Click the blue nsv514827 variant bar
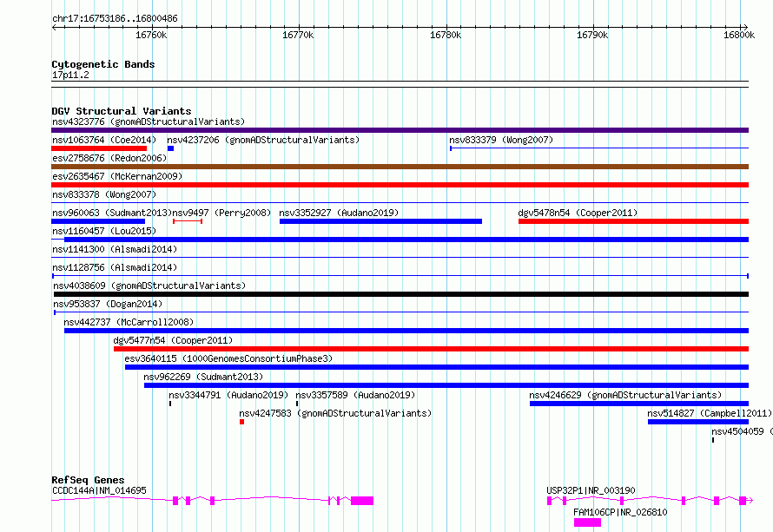The height and width of the screenshot is (532, 773). (698, 422)
